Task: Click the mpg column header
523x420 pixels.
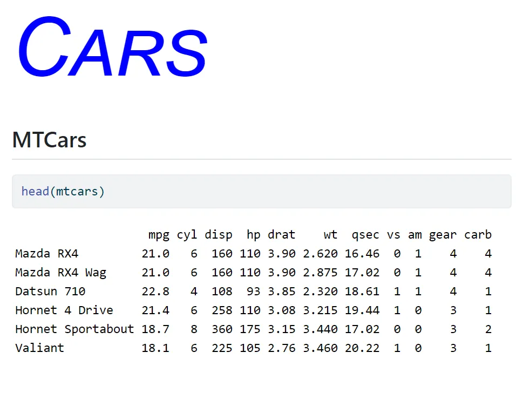Action: [159, 235]
